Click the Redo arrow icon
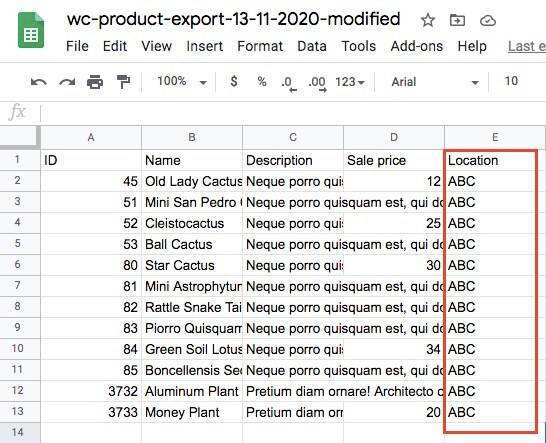546x443 pixels. 67,82
